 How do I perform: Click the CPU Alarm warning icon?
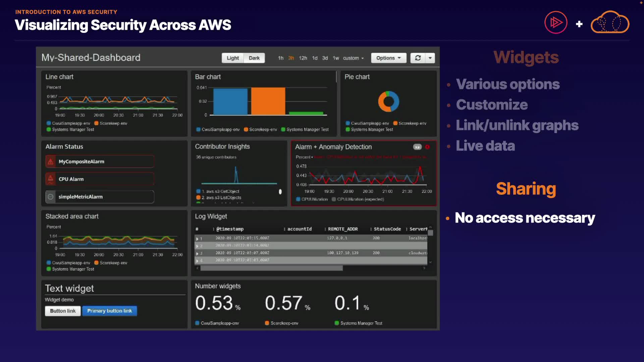tap(51, 179)
